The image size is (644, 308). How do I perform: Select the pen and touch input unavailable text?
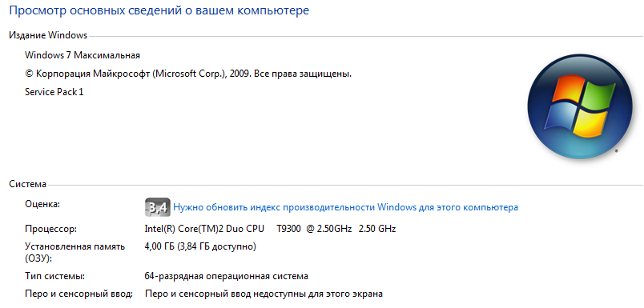[x=264, y=294]
